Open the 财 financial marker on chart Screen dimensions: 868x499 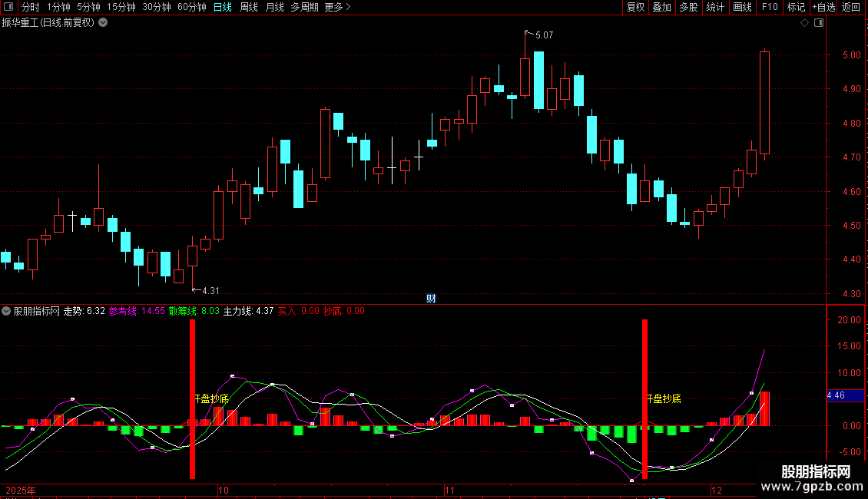[431, 298]
